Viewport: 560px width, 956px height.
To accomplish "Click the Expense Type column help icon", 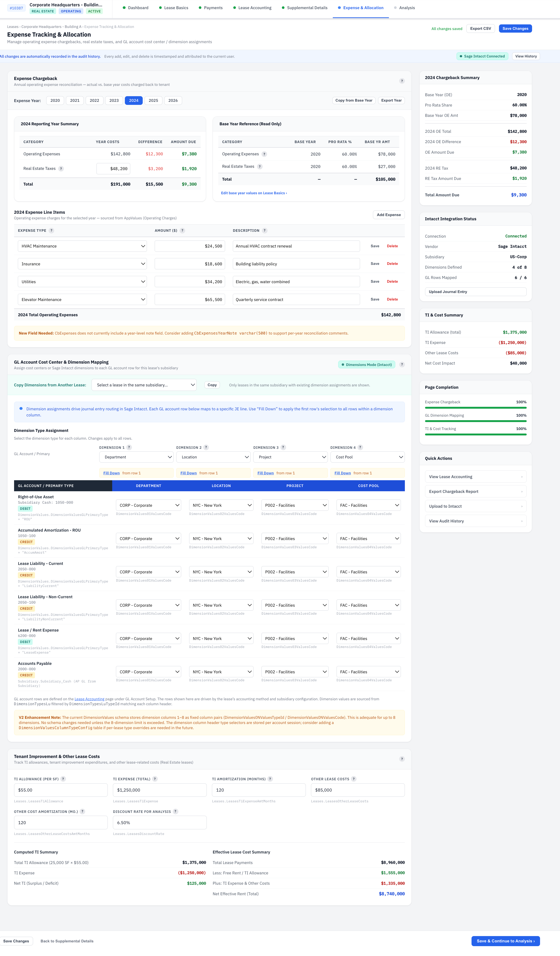I will pos(52,230).
